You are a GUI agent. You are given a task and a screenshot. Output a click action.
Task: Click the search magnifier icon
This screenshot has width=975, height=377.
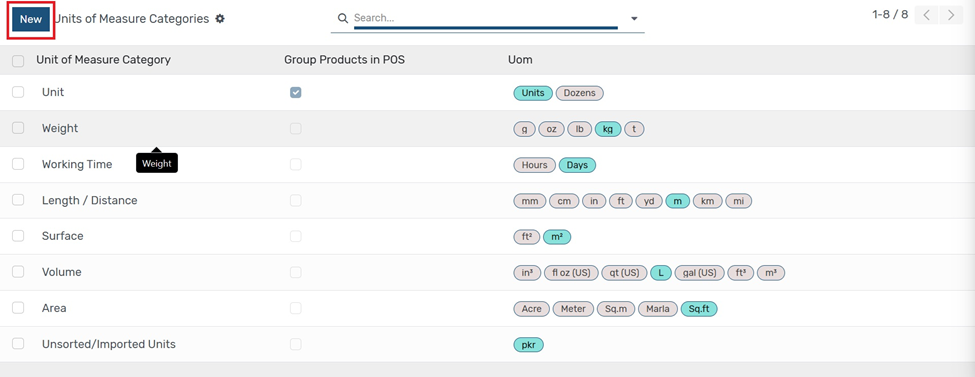pos(342,18)
